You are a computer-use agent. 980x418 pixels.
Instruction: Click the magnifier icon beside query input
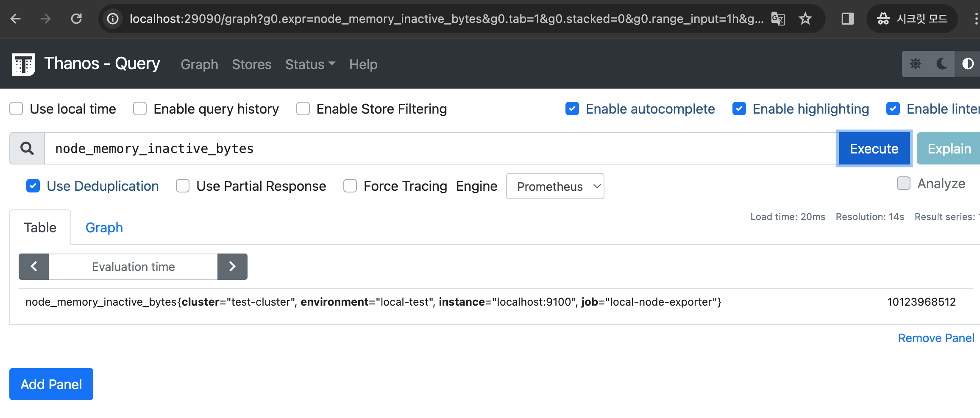point(27,148)
